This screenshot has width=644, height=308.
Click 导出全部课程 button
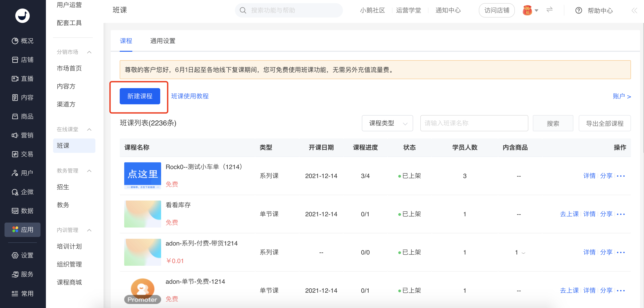point(604,123)
